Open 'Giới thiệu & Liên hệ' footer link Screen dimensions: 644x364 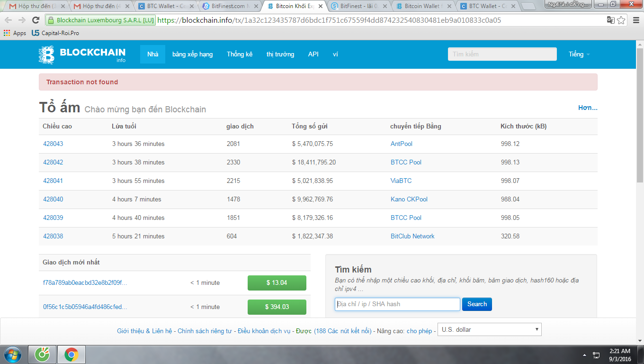click(144, 331)
